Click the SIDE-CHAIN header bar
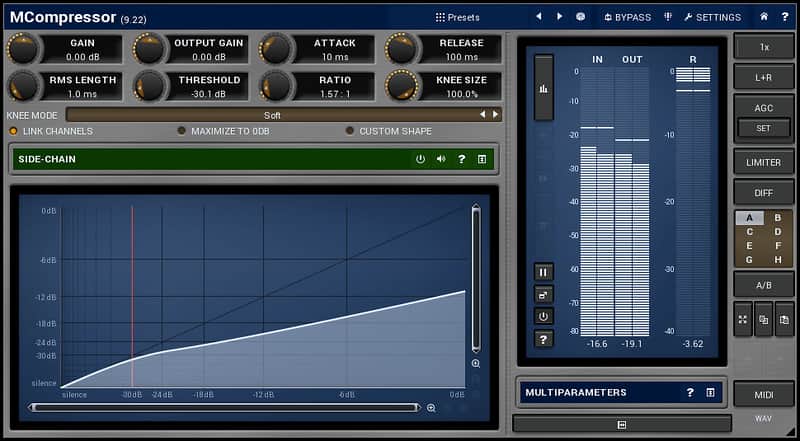 pos(253,159)
